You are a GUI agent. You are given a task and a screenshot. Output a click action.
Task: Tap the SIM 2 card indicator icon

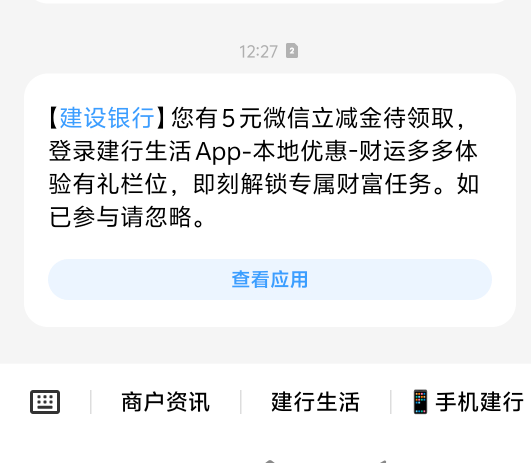click(x=292, y=51)
